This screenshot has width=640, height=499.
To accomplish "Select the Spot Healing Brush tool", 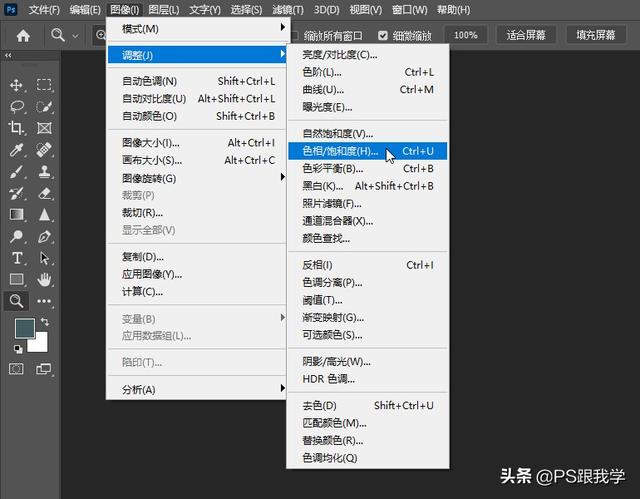I will click(x=44, y=150).
